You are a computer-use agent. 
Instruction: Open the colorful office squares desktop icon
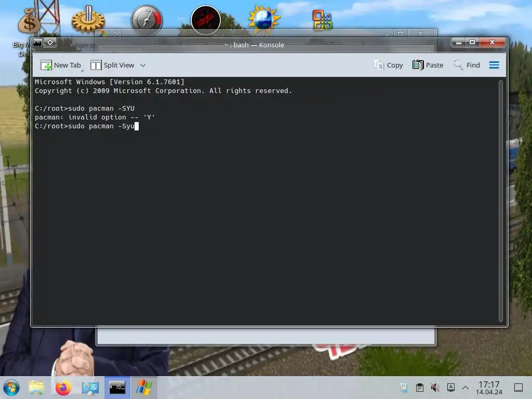(x=322, y=20)
